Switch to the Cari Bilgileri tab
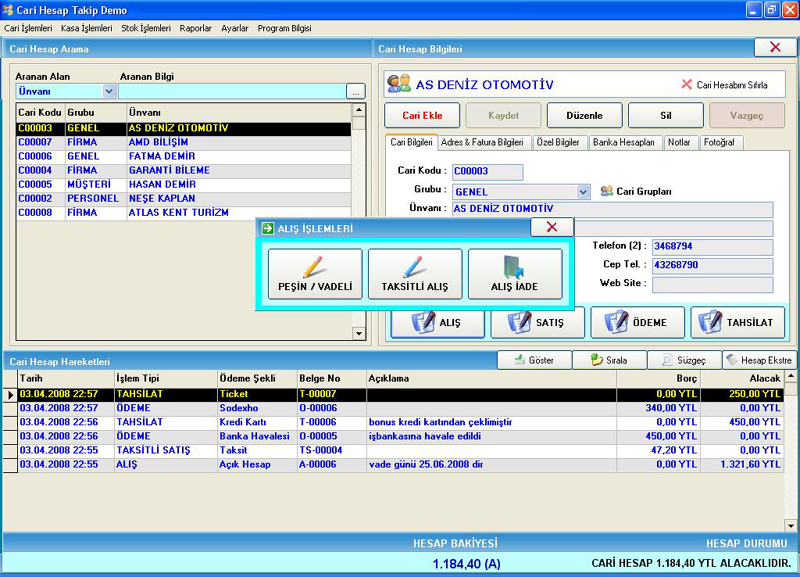Viewport: 800px width, 577px height. (x=411, y=142)
